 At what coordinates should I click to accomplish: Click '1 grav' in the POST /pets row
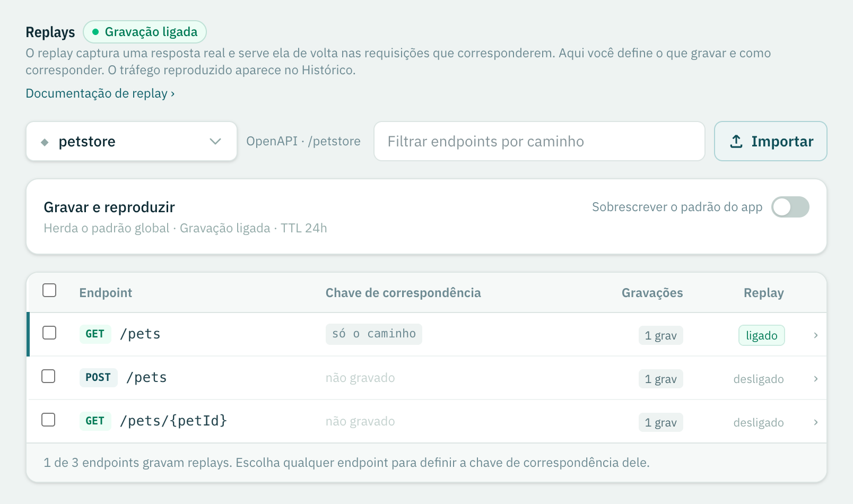(x=661, y=379)
